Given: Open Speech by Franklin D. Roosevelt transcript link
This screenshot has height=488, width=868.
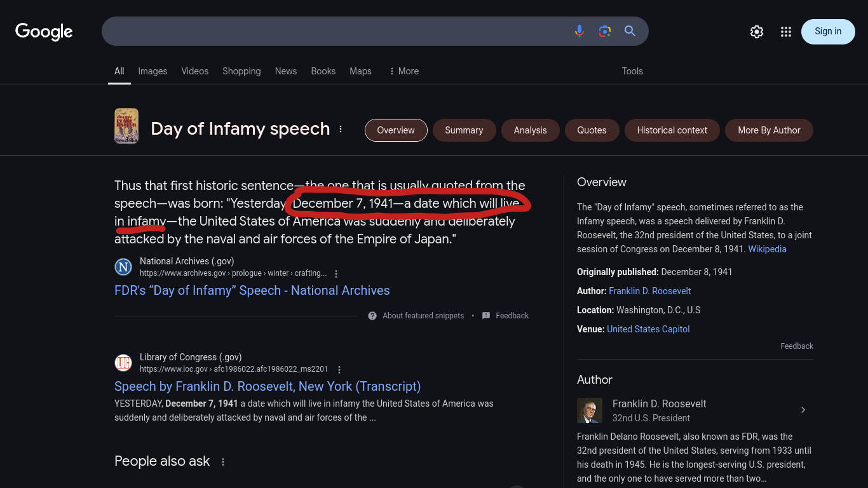Looking at the screenshot, I should pyautogui.click(x=268, y=386).
